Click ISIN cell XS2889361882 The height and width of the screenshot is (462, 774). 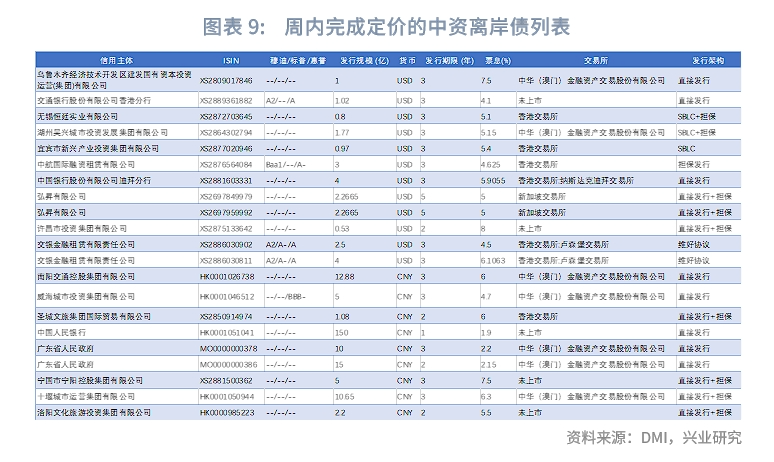pyautogui.click(x=226, y=101)
